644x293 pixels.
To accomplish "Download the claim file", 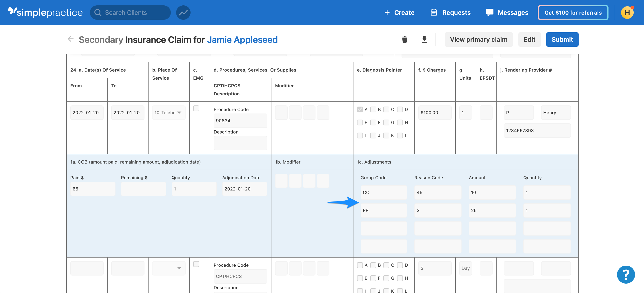I will [x=424, y=39].
